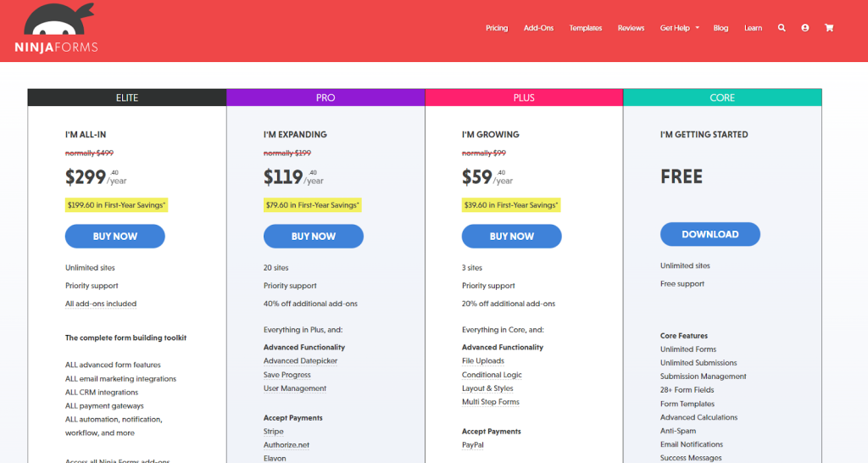Open the Conditional Logic link
Image resolution: width=868 pixels, height=463 pixels.
click(492, 375)
